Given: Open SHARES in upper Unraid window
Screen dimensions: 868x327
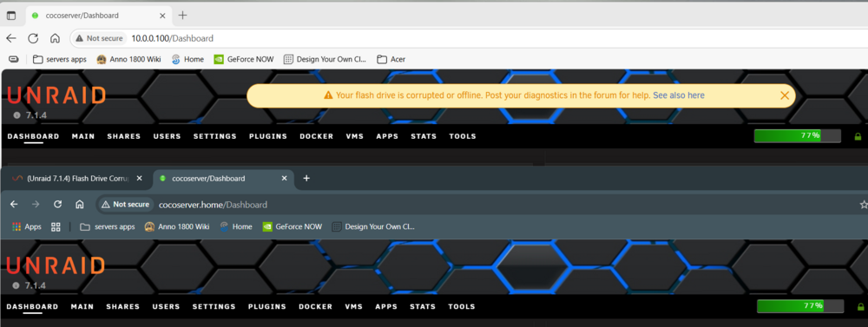Looking at the screenshot, I should tap(124, 136).
